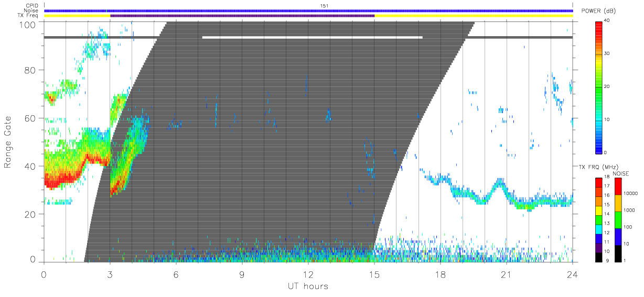The height and width of the screenshot is (297, 644).
Task: Click the CPID value 151
Action: tap(324, 6)
